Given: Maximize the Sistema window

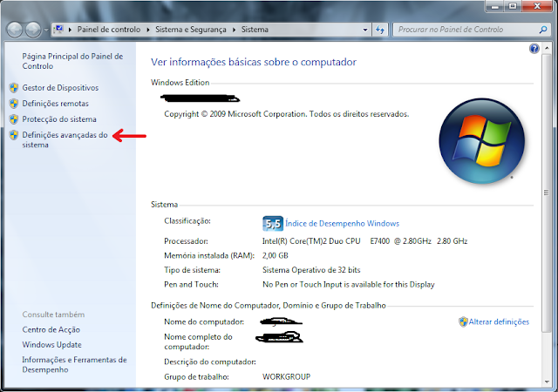Looking at the screenshot, I should coord(513,6).
